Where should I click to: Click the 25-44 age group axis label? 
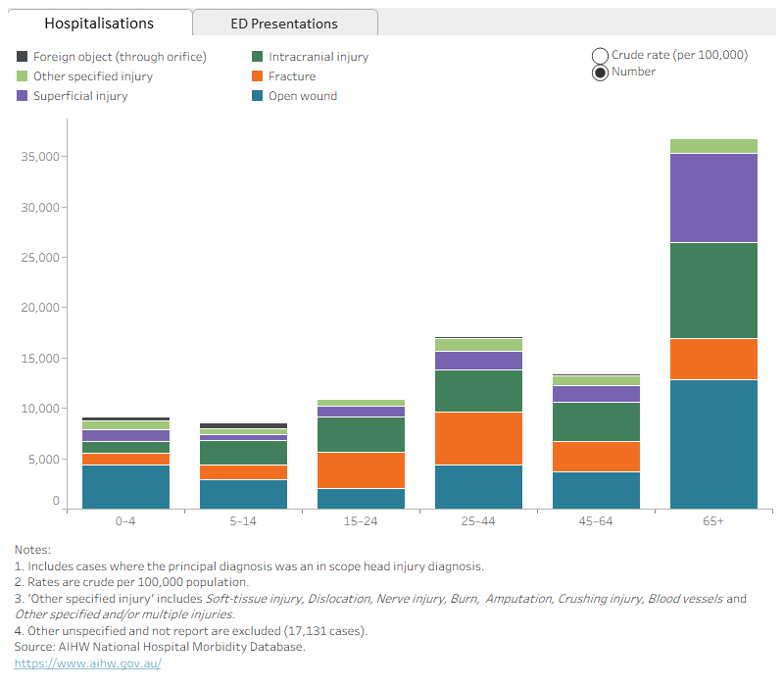(478, 521)
